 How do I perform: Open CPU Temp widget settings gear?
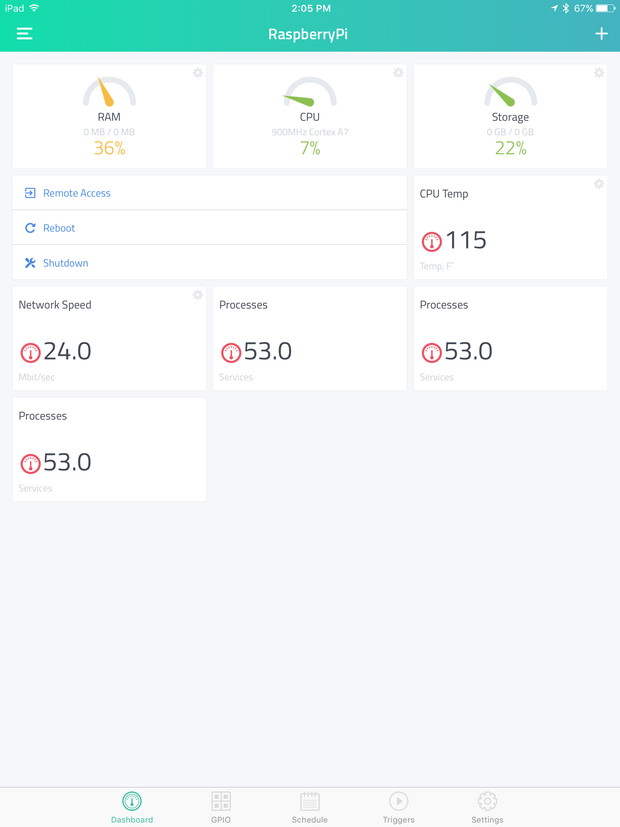click(599, 184)
